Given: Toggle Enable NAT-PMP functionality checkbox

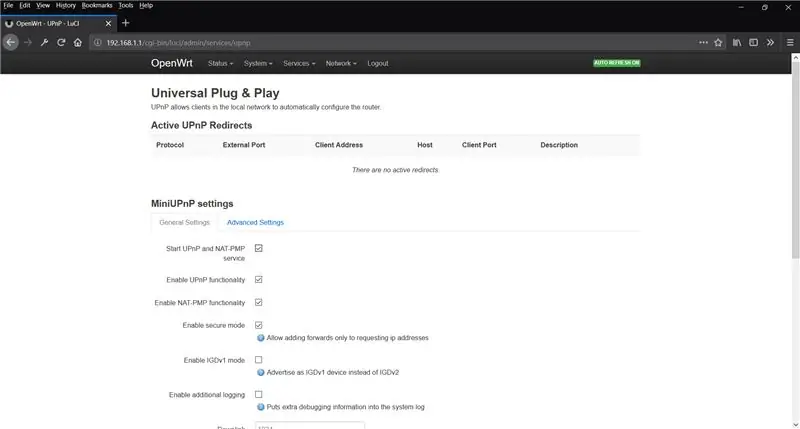Looking at the screenshot, I should pos(259,302).
